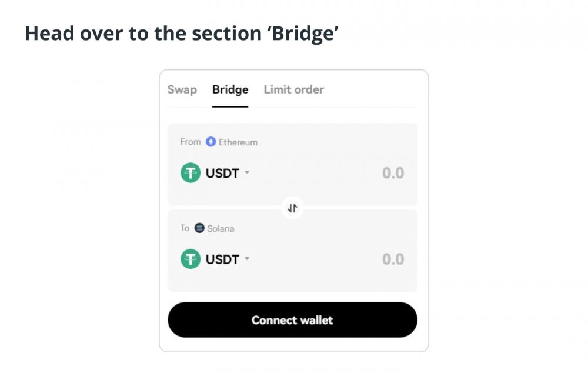Image resolution: width=588 pixels, height=373 pixels.
Task: Click the USDT logo in To section
Action: pyautogui.click(x=191, y=259)
